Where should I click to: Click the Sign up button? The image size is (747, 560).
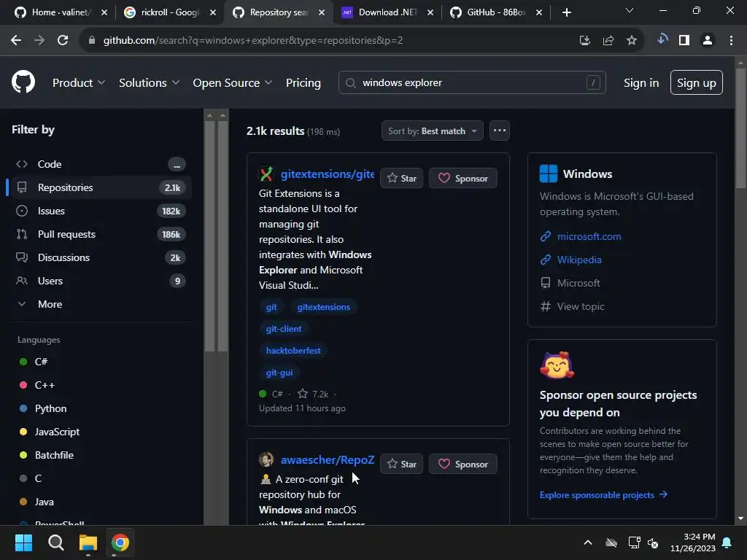tap(696, 82)
